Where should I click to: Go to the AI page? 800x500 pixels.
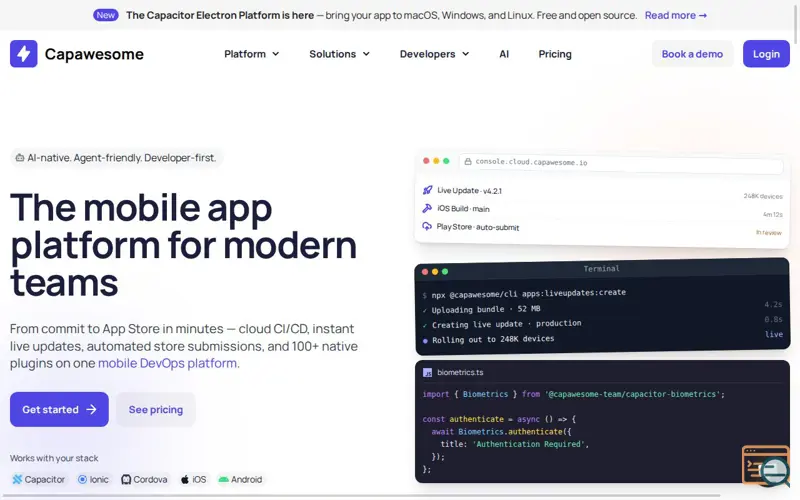(504, 54)
